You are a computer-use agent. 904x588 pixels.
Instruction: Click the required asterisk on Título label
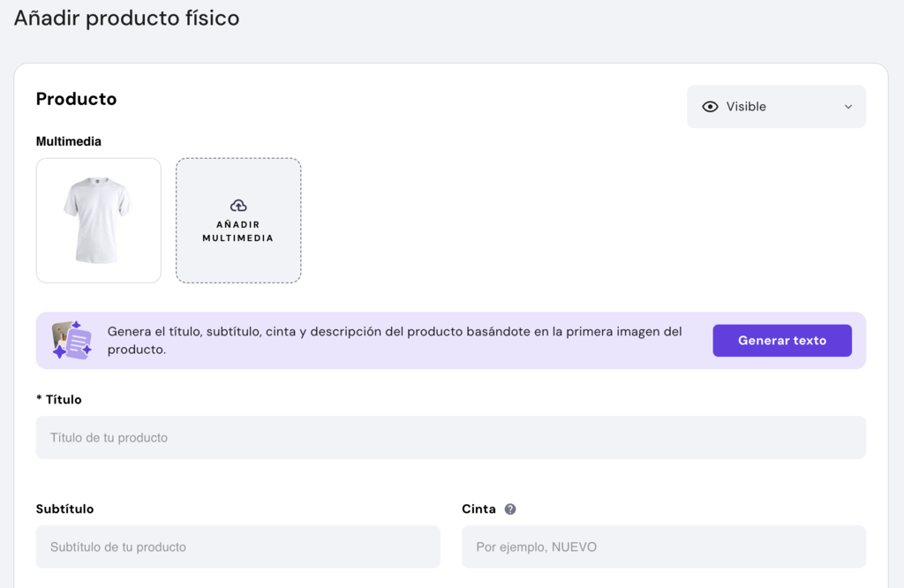(x=40, y=398)
